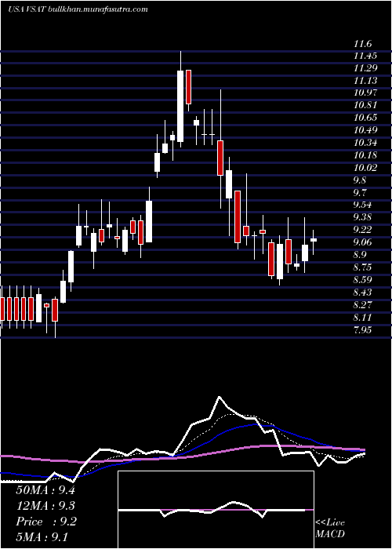Click the large red candle below 9.7

[238, 216]
